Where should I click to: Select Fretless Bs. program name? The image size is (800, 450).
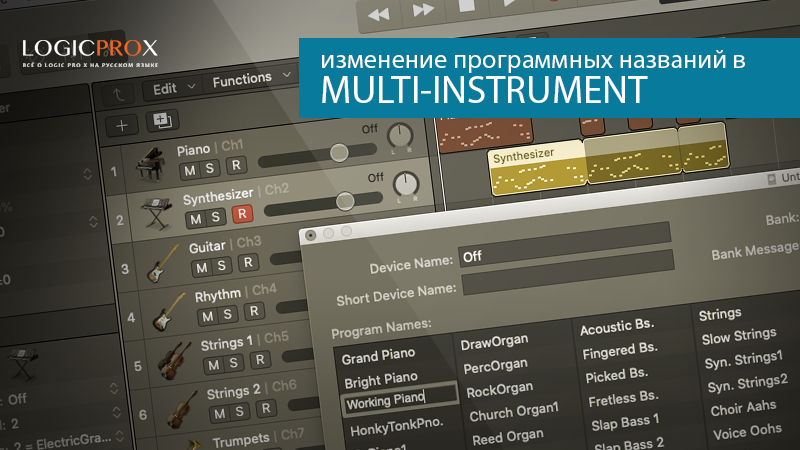(x=623, y=398)
